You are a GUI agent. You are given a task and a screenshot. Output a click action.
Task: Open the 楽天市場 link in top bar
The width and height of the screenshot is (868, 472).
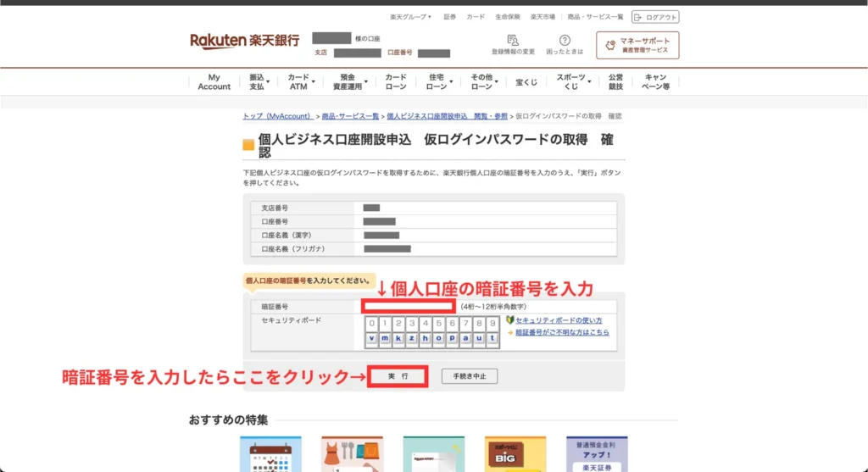(542, 17)
